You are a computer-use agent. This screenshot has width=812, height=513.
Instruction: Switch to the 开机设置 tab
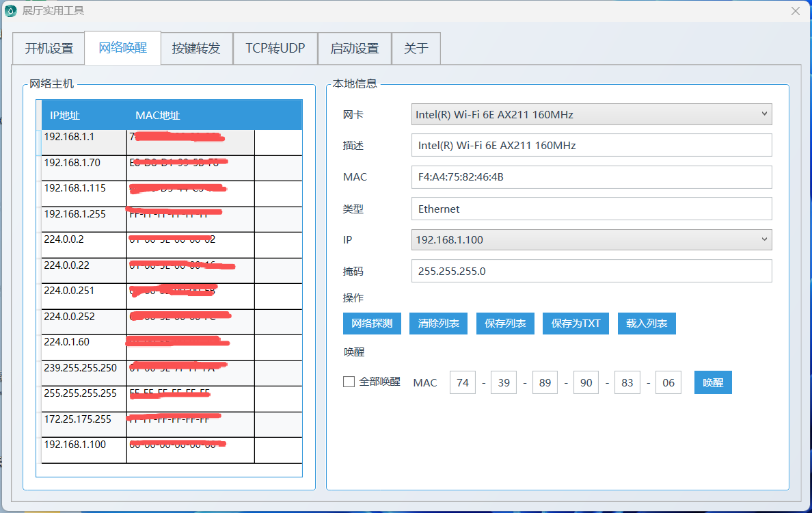(x=49, y=49)
